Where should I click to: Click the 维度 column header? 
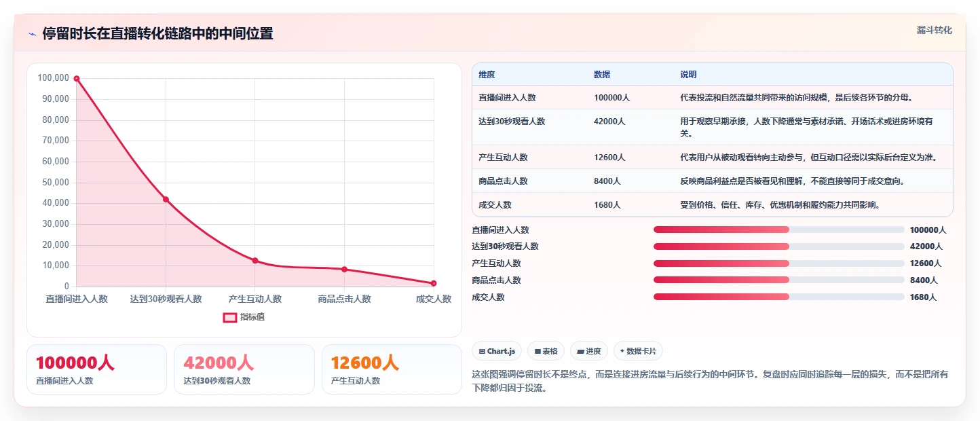point(487,75)
